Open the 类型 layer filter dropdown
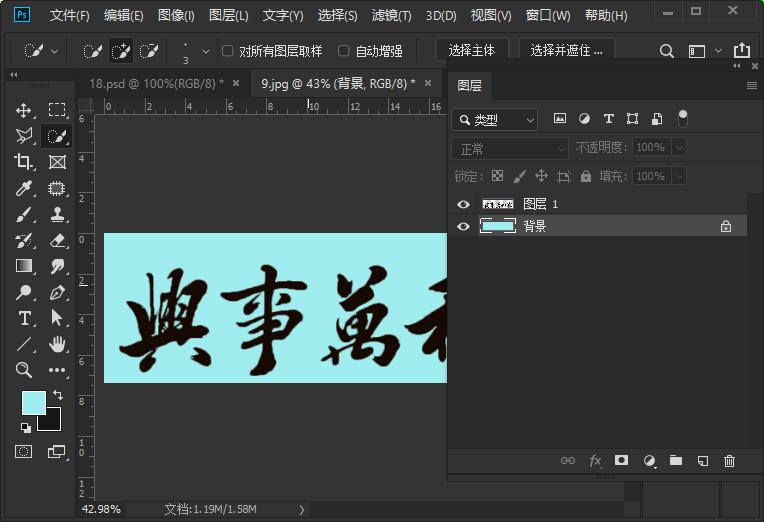Screen dimensions: 764x522 pos(495,119)
